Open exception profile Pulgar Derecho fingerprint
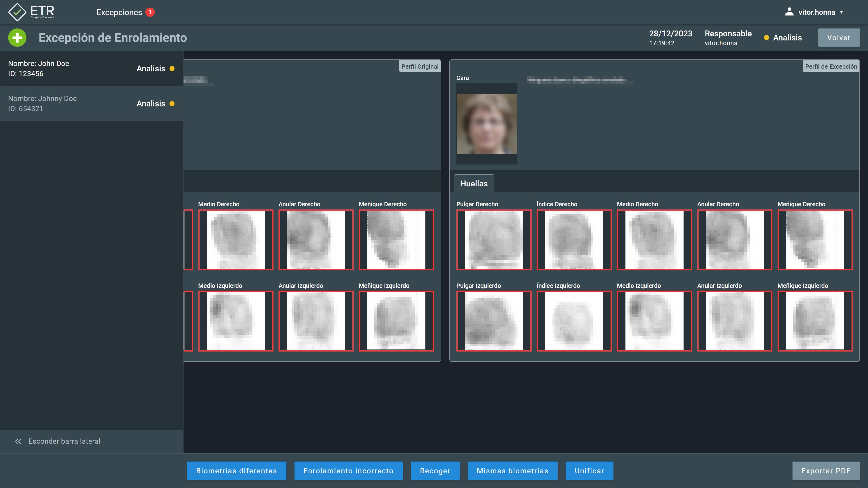Image resolution: width=868 pixels, height=488 pixels. [x=494, y=239]
